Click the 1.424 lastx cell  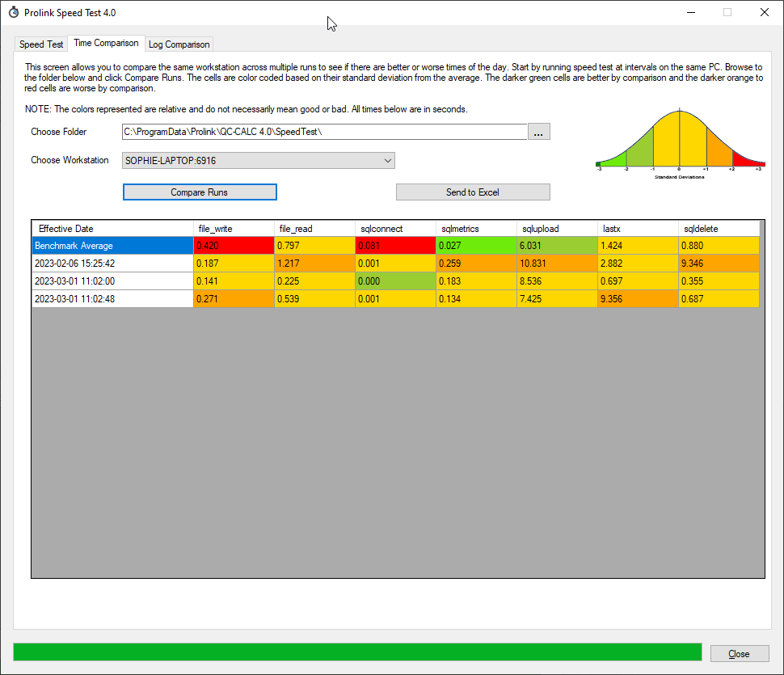(638, 246)
